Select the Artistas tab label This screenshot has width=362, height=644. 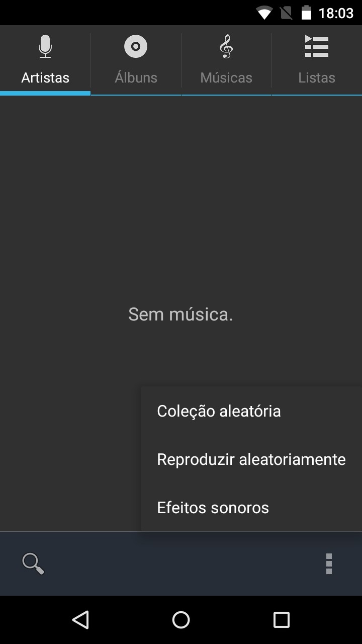coord(45,78)
